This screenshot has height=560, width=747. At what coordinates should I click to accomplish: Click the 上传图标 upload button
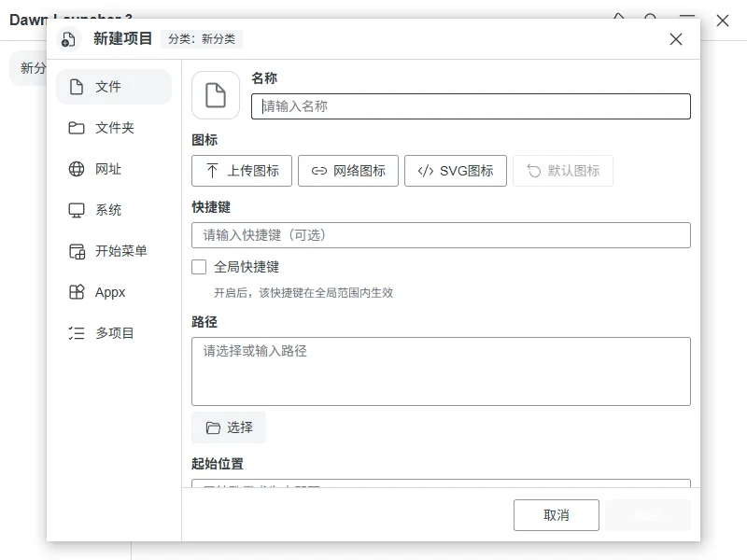pyautogui.click(x=242, y=171)
